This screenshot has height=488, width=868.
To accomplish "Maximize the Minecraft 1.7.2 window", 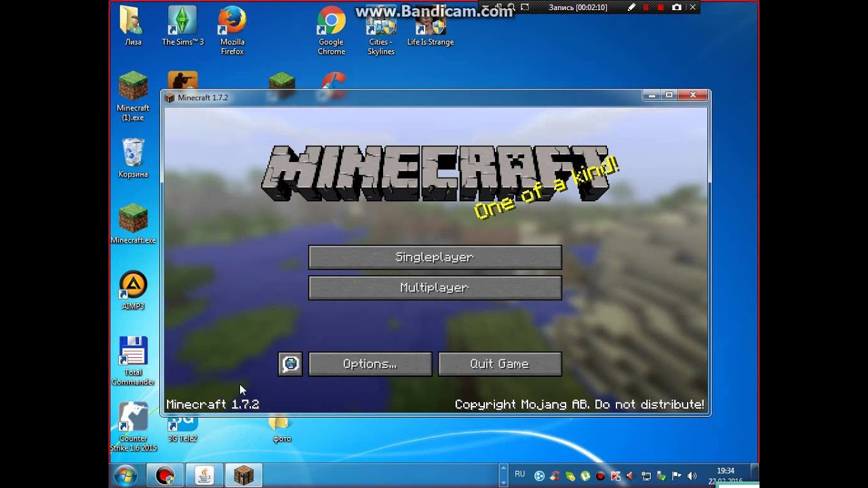I will (669, 96).
